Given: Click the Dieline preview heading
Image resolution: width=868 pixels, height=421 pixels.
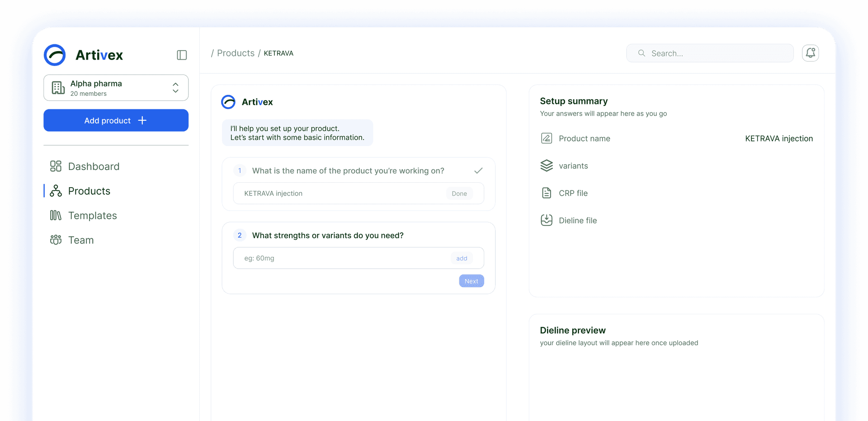Looking at the screenshot, I should (573, 331).
